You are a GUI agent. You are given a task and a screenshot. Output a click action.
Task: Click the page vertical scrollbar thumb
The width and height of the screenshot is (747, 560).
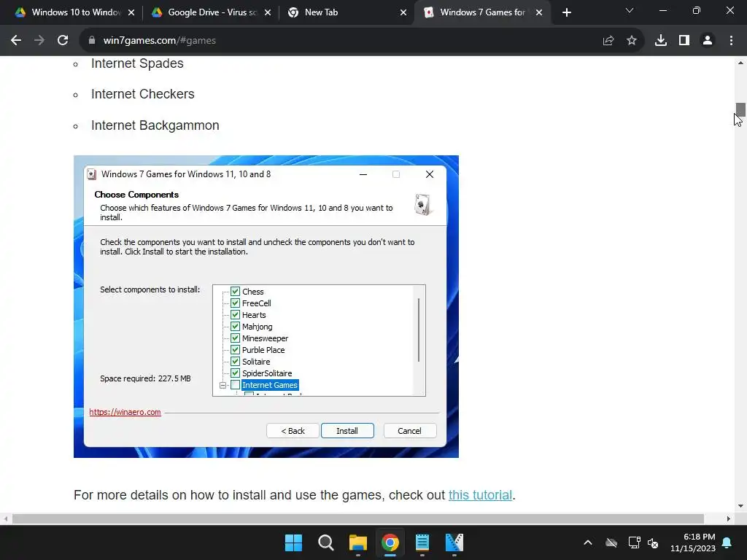(740, 109)
